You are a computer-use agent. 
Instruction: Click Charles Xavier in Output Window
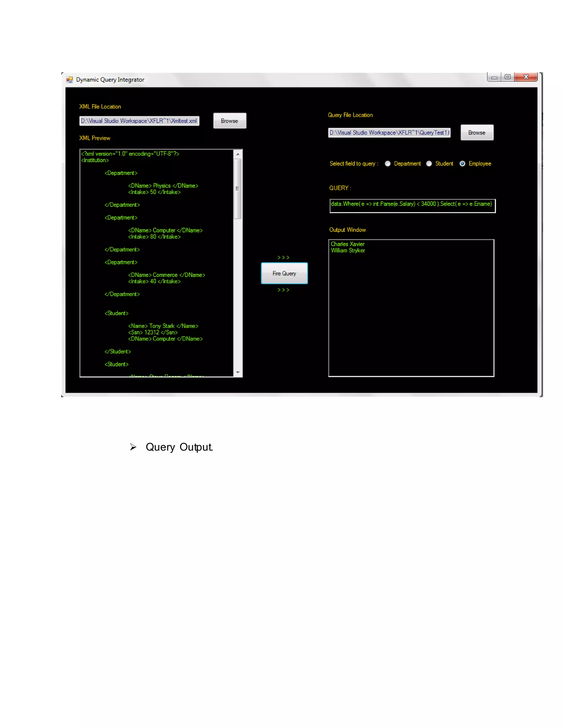click(347, 244)
